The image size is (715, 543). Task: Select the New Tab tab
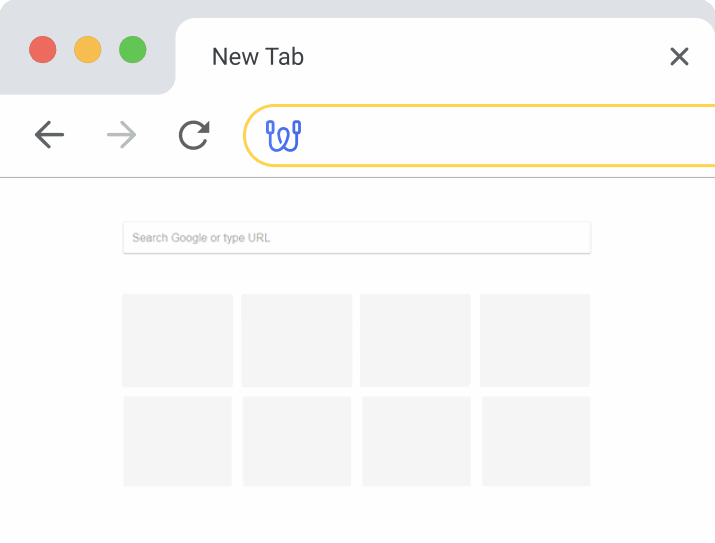258,57
